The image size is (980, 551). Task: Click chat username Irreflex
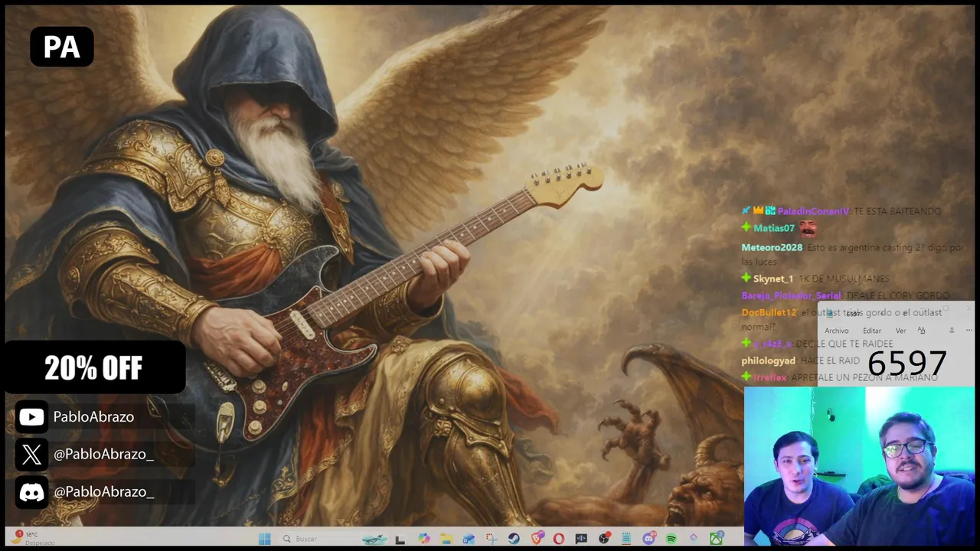click(770, 377)
